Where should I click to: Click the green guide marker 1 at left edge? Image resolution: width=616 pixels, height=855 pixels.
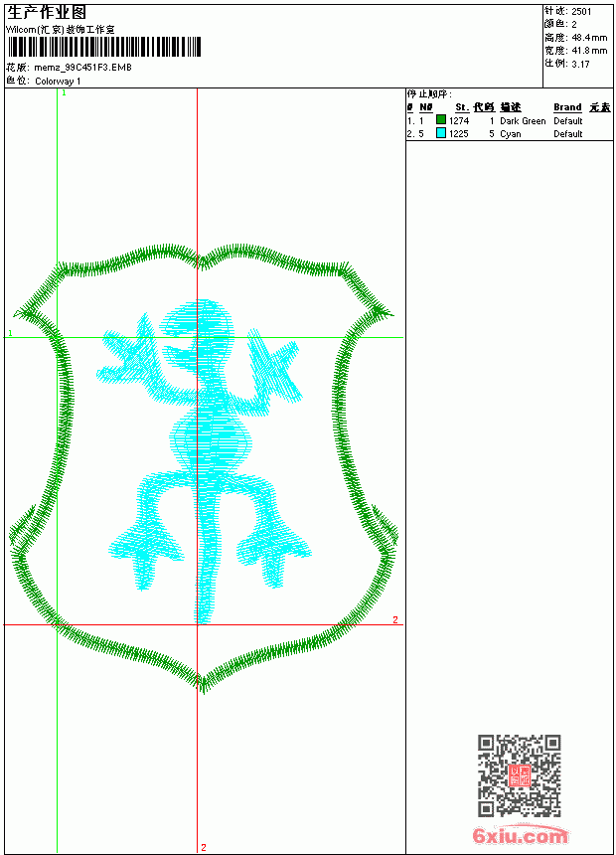(x=10, y=333)
